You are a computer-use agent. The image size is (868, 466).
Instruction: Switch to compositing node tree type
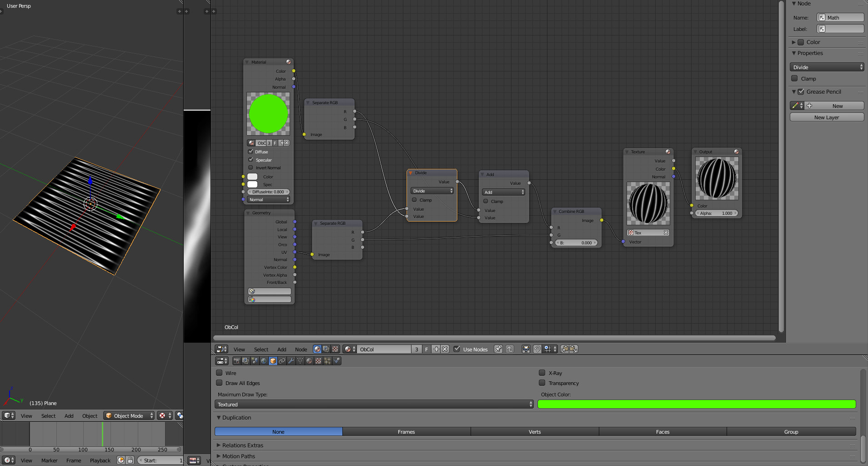coord(326,349)
